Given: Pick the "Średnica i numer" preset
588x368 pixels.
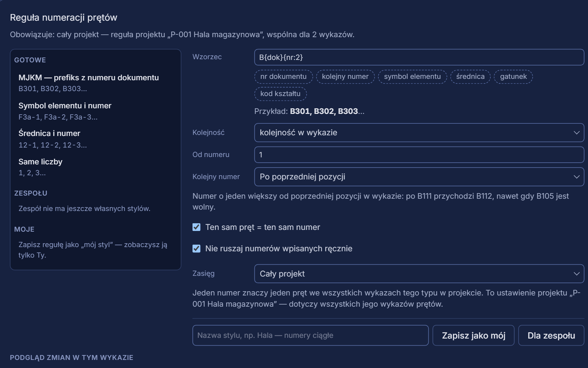Looking at the screenshot, I should tap(95, 139).
